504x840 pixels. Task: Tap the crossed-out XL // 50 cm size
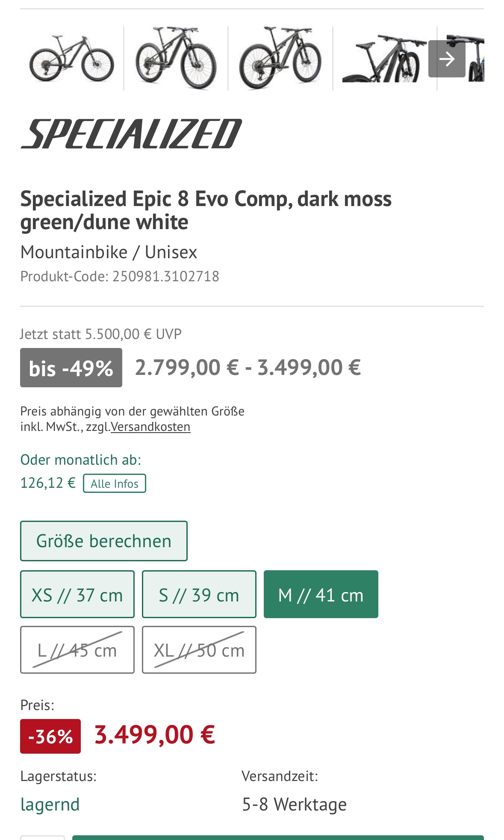[x=199, y=650]
